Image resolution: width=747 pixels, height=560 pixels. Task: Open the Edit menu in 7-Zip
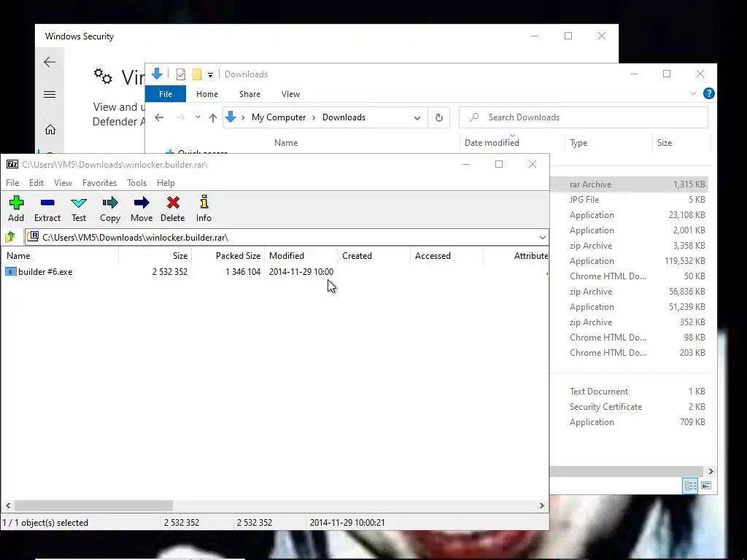coord(36,183)
